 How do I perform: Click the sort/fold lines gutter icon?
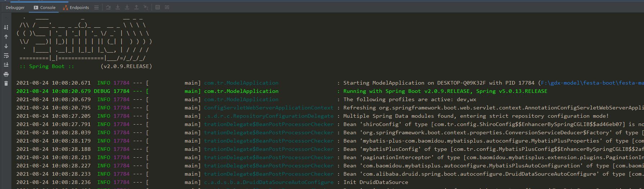6,27
